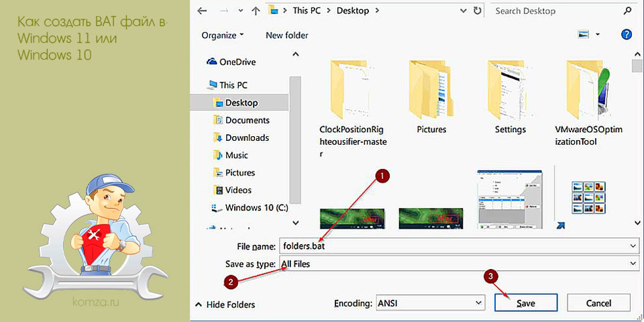This screenshot has width=644, height=322.
Task: Select the ClockPositionRighteousifier-master folder
Action: (354, 109)
